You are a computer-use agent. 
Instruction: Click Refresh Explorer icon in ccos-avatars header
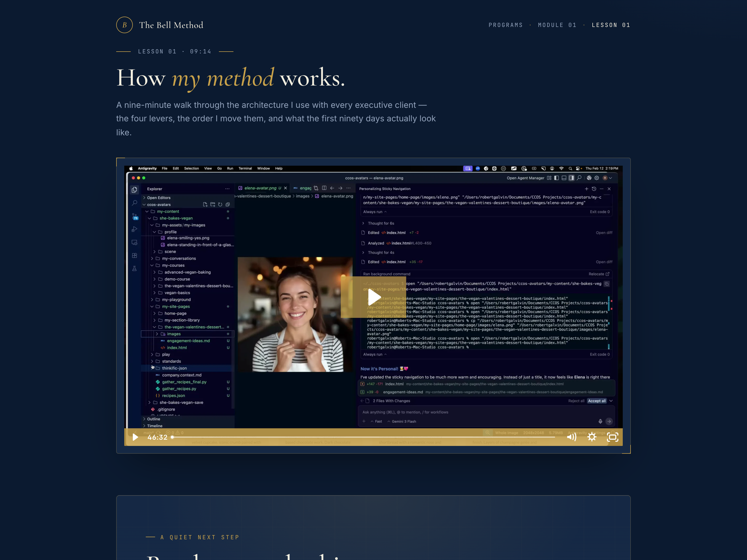point(220,205)
